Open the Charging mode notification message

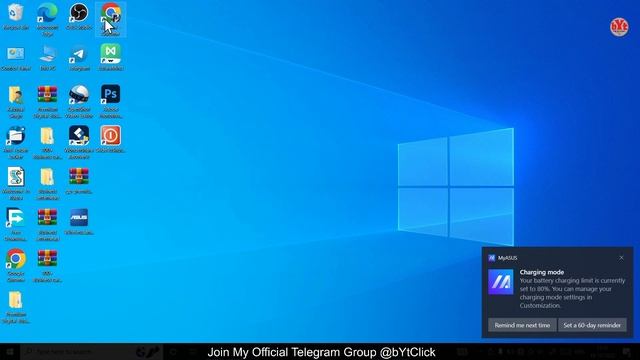(x=572, y=289)
